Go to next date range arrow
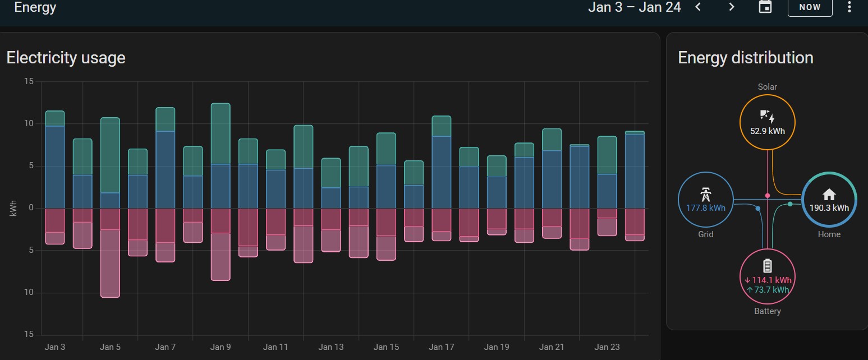 click(731, 7)
